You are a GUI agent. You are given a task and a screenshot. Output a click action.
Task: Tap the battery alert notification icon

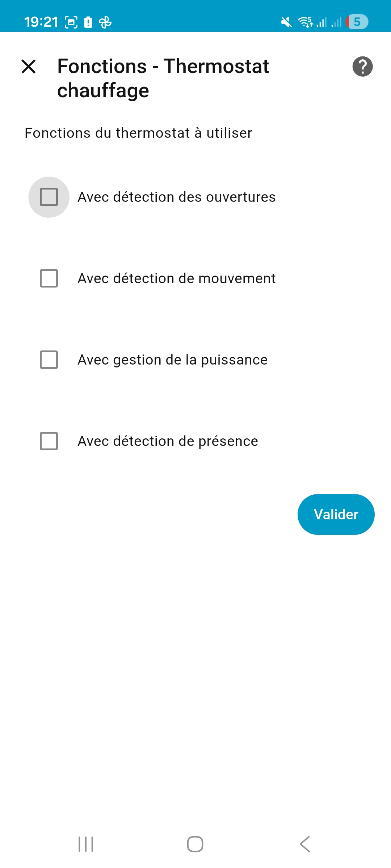(88, 22)
